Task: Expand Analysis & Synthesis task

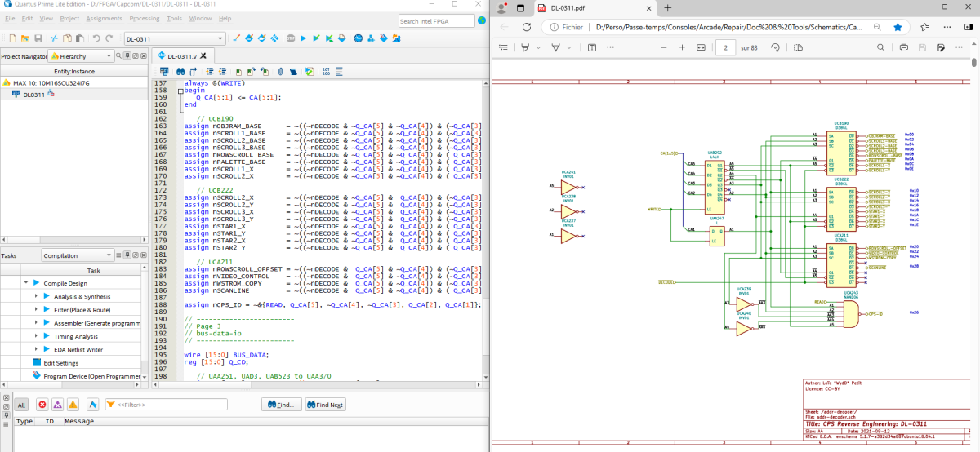Action: (36, 296)
